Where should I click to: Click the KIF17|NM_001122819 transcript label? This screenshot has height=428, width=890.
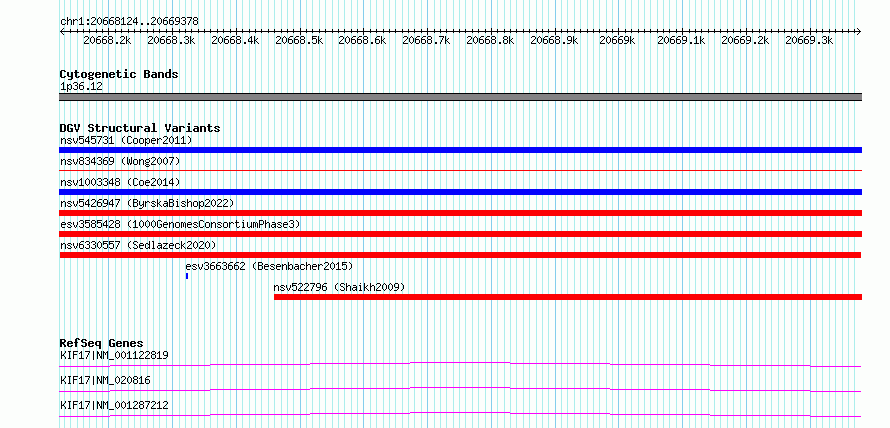(114, 355)
